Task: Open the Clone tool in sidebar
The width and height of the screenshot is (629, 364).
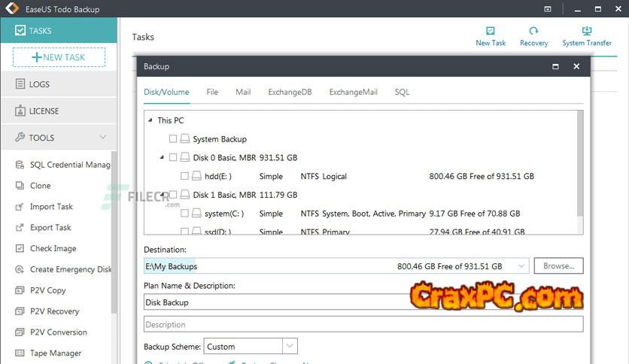Action: [x=40, y=186]
